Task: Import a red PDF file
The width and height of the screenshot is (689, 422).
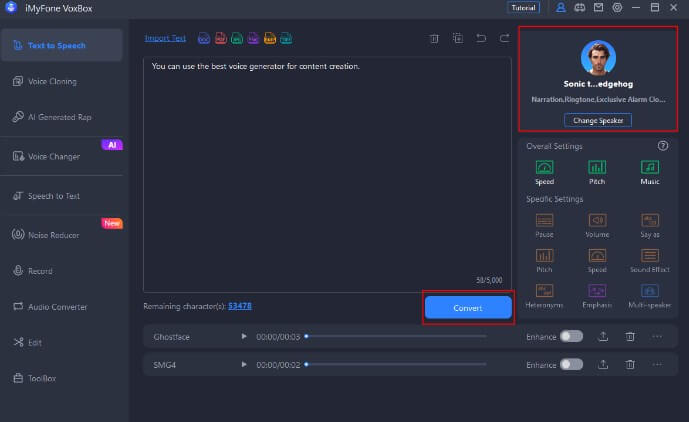Action: pos(221,39)
